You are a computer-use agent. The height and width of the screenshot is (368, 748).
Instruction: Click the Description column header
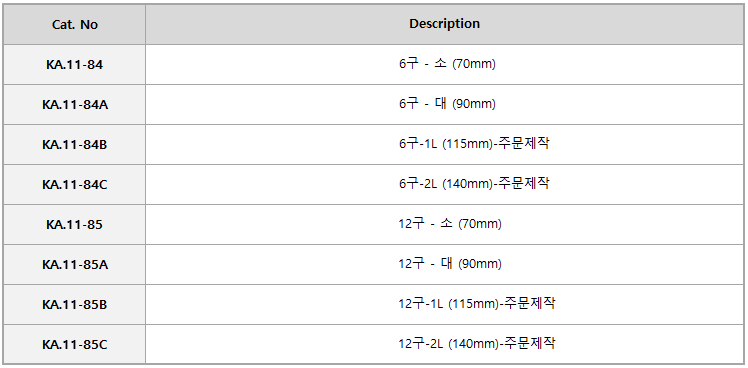(445, 24)
